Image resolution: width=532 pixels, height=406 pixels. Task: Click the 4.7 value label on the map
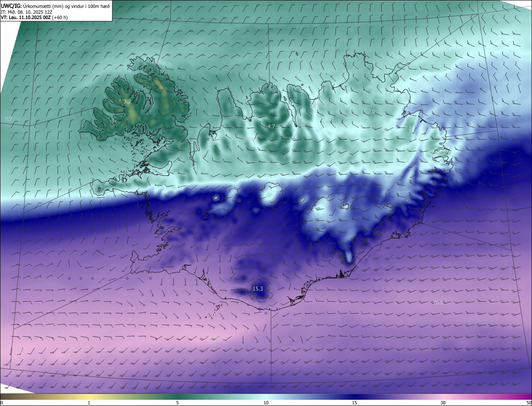pyautogui.click(x=271, y=126)
